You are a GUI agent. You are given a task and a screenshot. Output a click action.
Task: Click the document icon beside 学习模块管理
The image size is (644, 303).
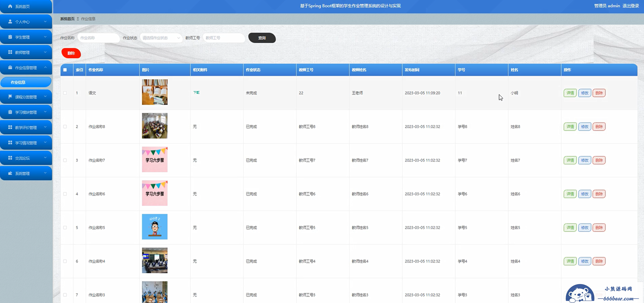point(10,112)
